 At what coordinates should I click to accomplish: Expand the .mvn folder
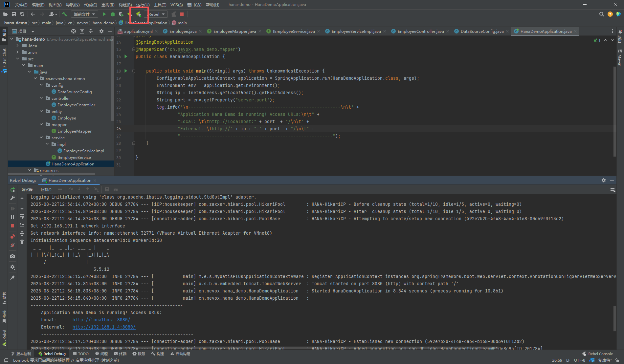tap(17, 52)
